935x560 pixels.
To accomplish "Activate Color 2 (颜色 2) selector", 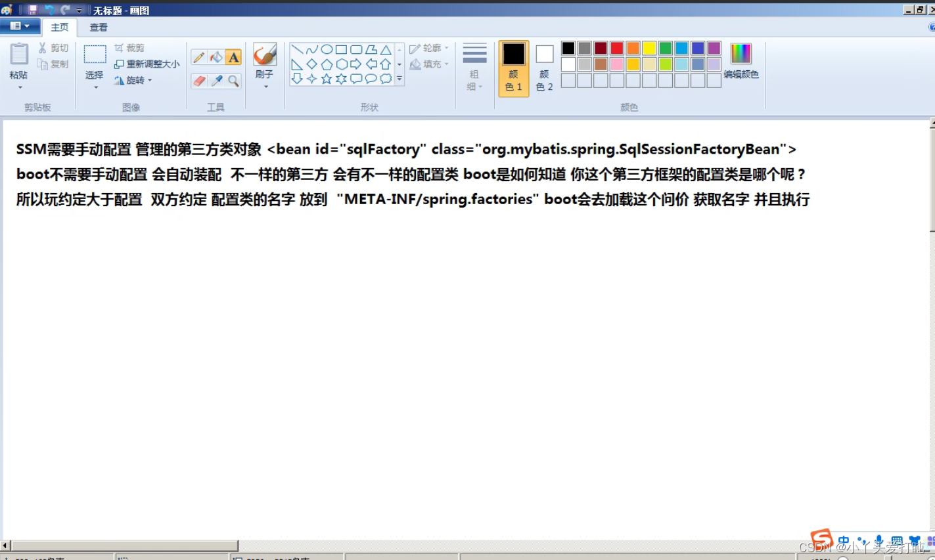I will click(545, 68).
